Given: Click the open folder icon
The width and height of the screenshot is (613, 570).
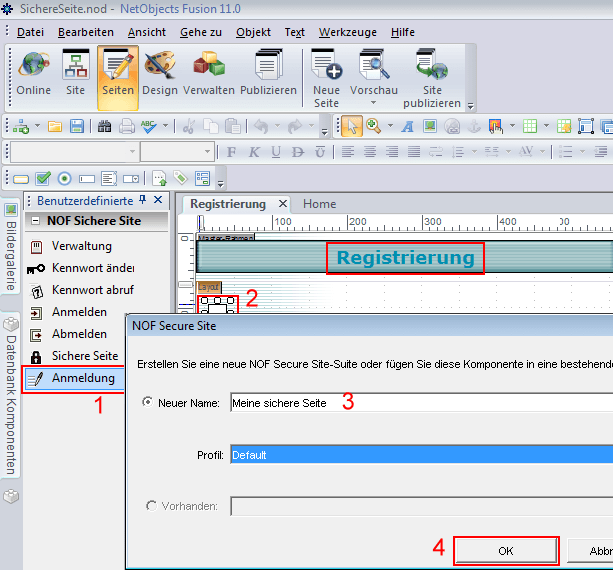Looking at the screenshot, I should click(x=55, y=126).
